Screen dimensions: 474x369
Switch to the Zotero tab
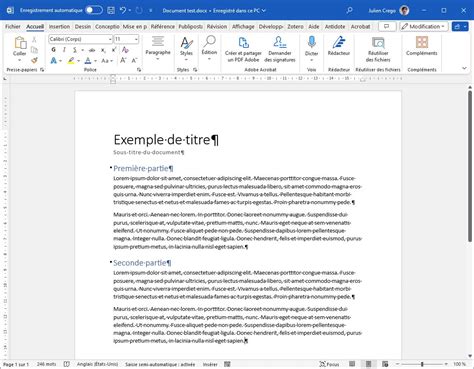click(295, 26)
